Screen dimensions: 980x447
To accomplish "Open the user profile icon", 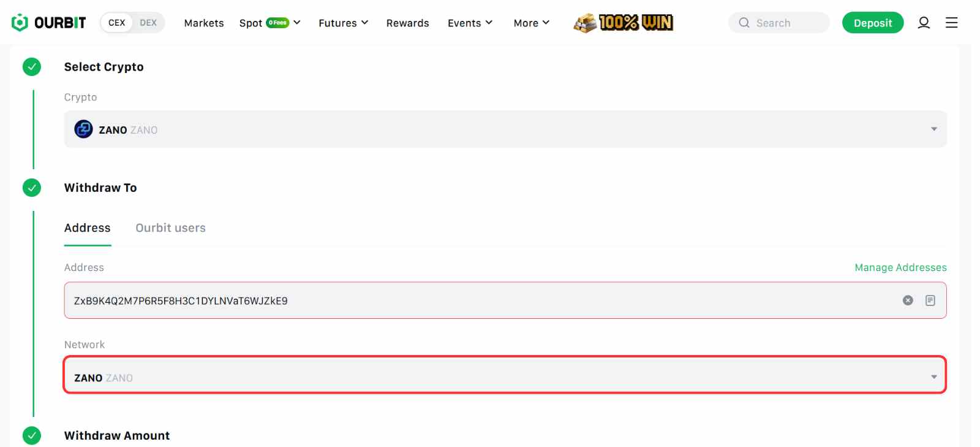I will tap(924, 23).
